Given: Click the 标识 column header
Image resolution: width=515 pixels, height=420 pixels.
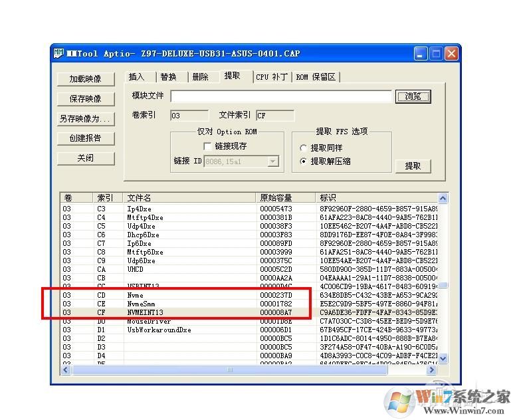Looking at the screenshot, I should tap(377, 198).
